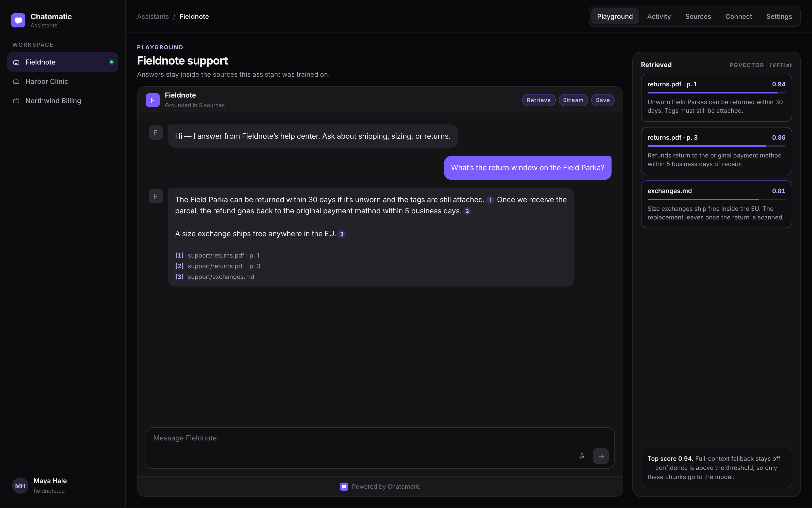This screenshot has height=508, width=812.
Task: Click the Powered by Chatomatic link
Action: [x=380, y=486]
